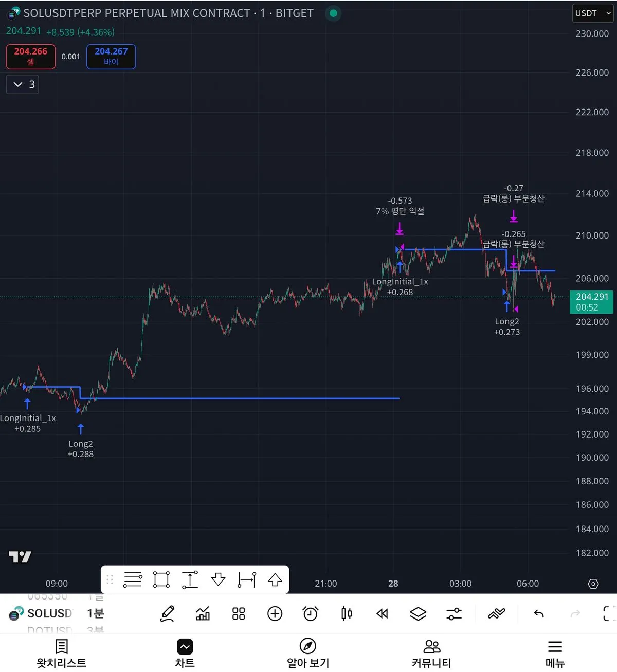Click the green 204.291 current price label
The width and height of the screenshot is (617, 672).
pos(592,302)
